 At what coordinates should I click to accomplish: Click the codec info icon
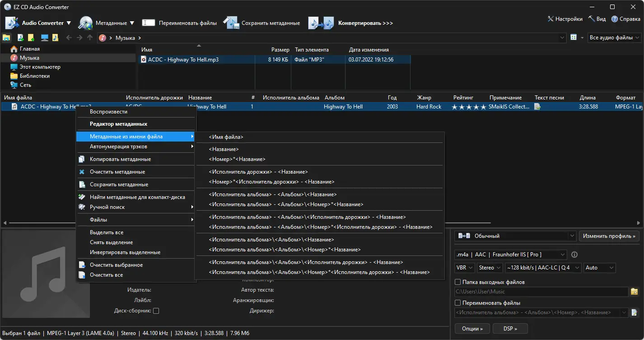point(574,255)
